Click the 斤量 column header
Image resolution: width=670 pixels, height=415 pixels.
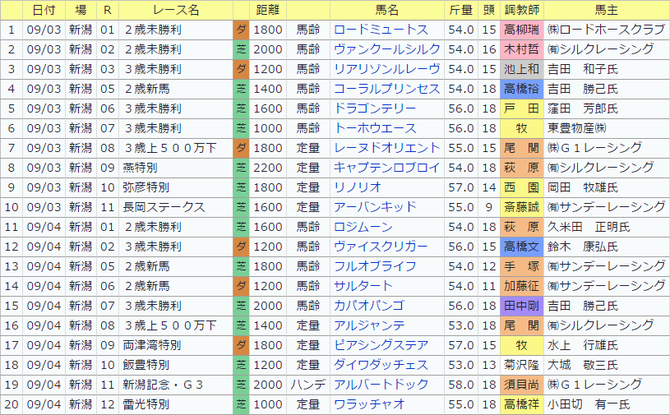(x=461, y=10)
